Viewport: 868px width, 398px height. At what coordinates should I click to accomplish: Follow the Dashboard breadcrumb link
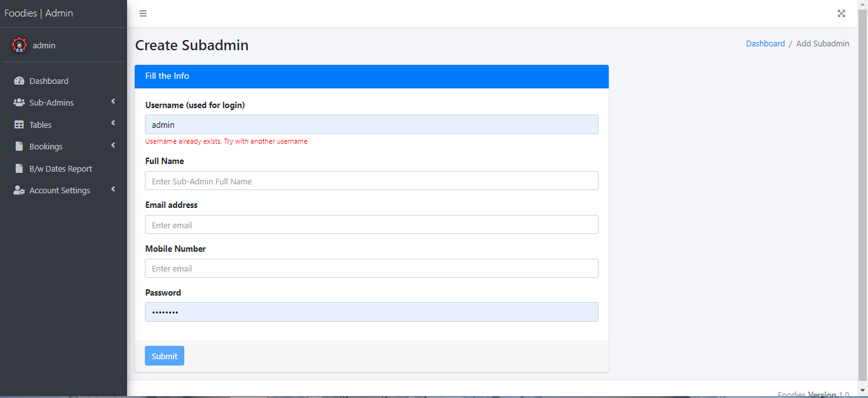tap(765, 44)
